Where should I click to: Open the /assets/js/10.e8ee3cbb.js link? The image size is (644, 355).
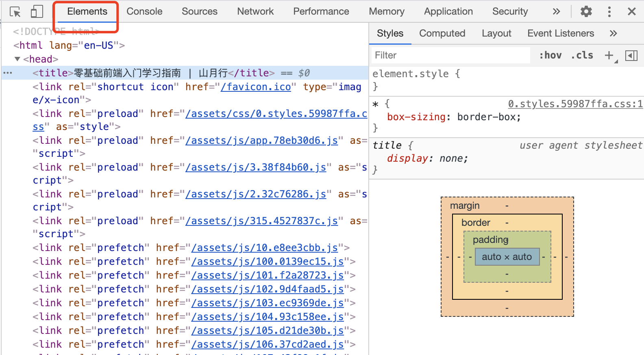[x=264, y=248]
